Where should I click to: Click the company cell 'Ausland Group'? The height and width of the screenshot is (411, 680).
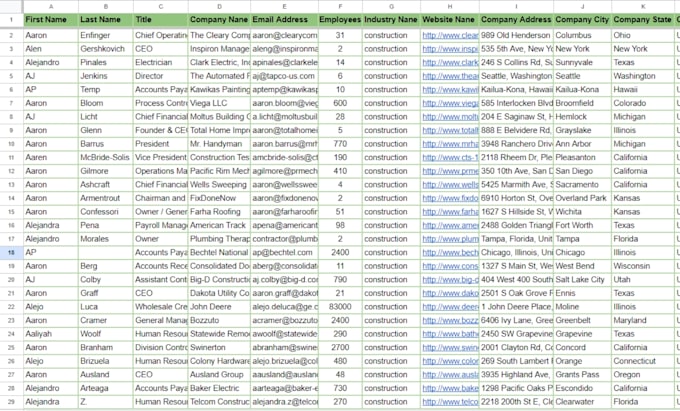(219, 375)
